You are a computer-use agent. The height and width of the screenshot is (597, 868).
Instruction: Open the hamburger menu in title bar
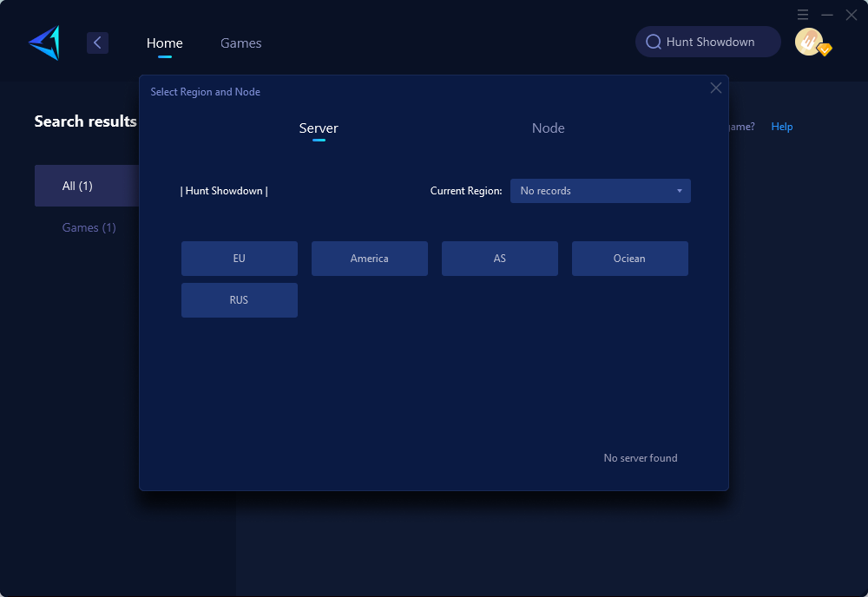(803, 15)
